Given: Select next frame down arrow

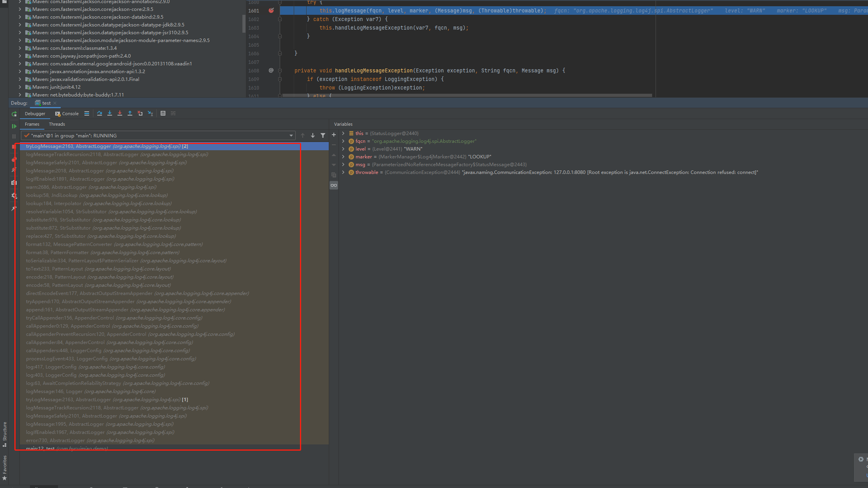Looking at the screenshot, I should coord(313,135).
